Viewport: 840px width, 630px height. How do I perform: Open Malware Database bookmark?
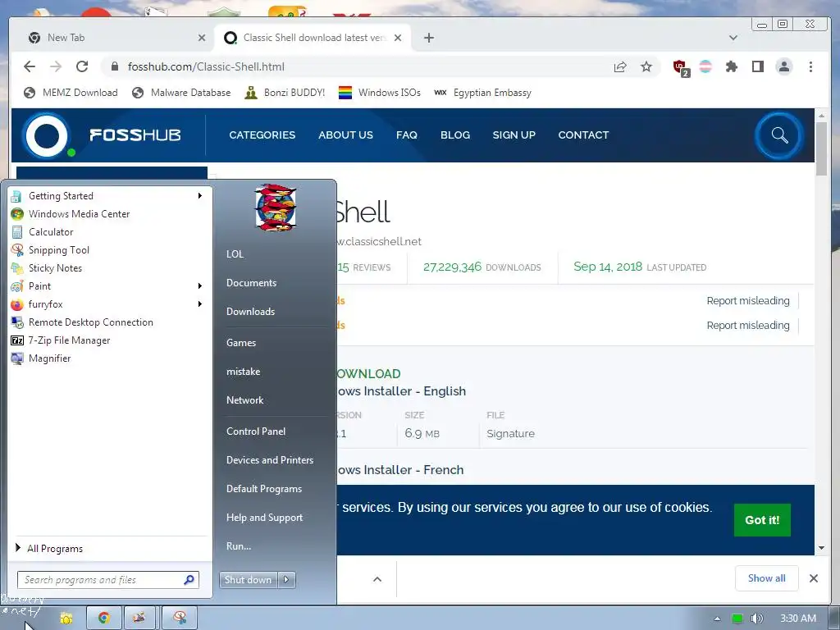click(181, 93)
